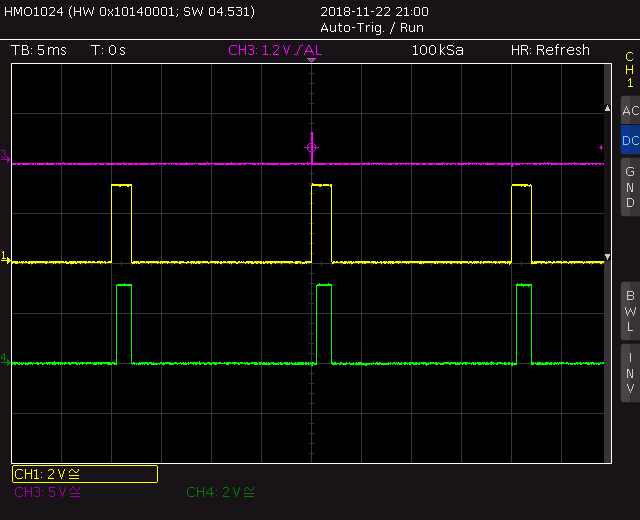
Task: Click the CH3 trigger level crosshair marker
Action: coord(311,148)
